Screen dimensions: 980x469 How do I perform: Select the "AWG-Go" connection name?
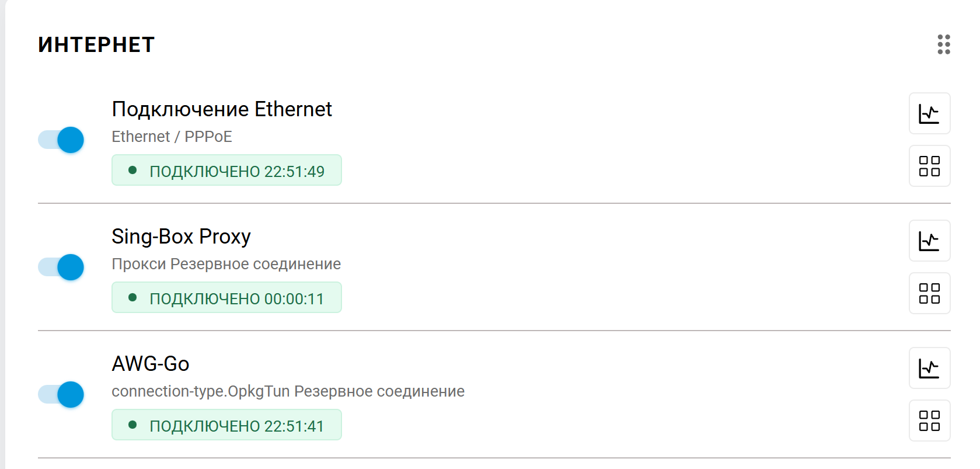pos(151,364)
